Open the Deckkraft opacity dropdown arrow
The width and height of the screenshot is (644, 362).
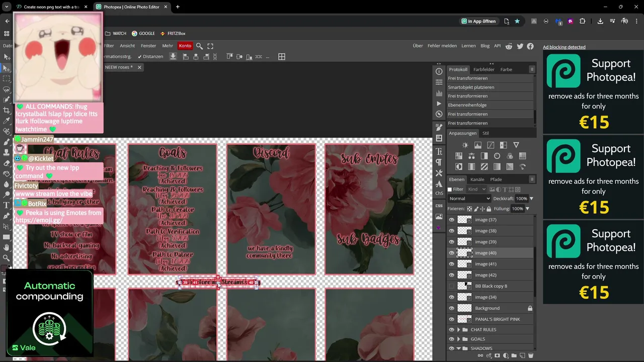(531, 199)
